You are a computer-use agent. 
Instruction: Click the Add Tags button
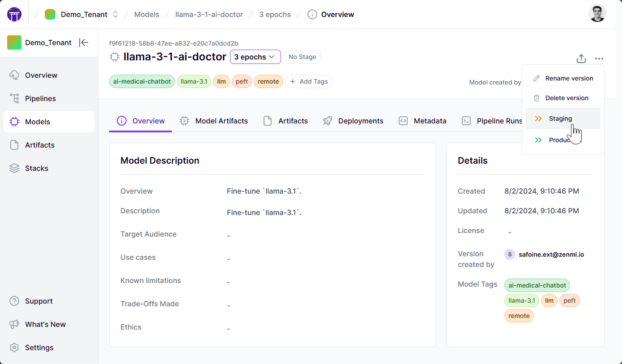tap(308, 81)
